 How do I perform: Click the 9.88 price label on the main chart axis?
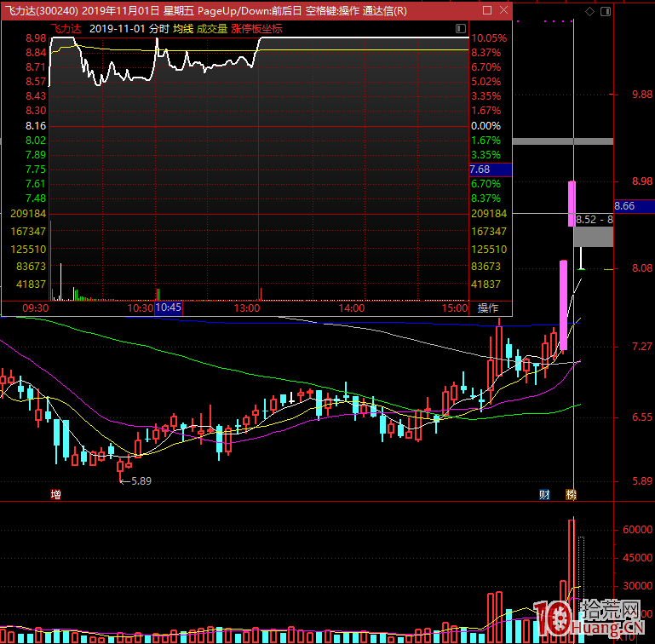[642, 94]
